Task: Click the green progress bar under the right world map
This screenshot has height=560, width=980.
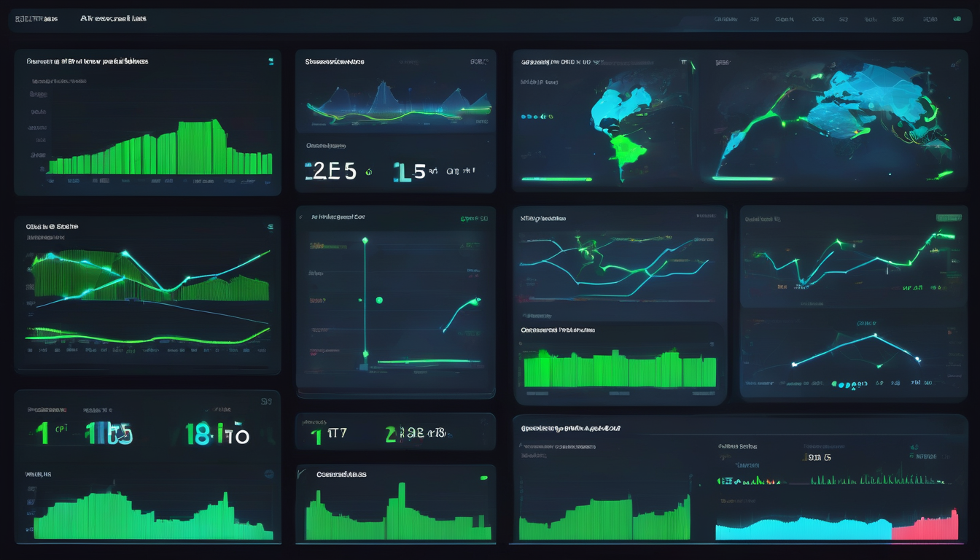Action: point(743,178)
